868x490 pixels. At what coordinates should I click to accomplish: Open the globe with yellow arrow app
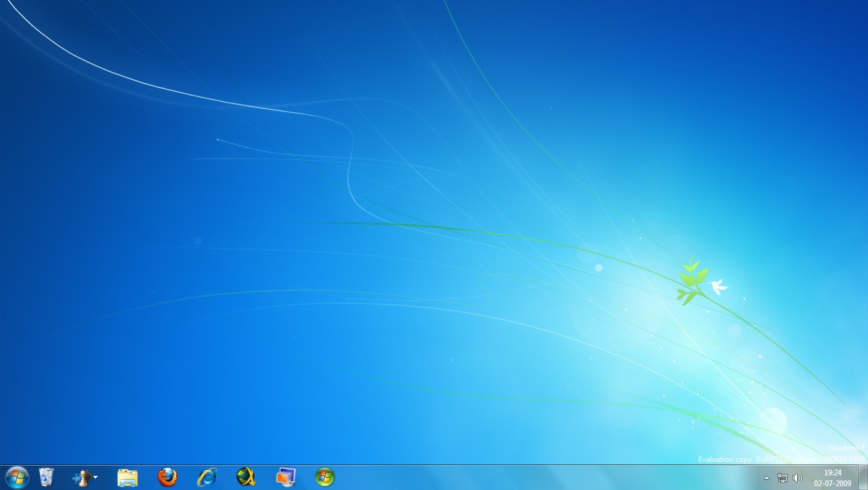(246, 477)
